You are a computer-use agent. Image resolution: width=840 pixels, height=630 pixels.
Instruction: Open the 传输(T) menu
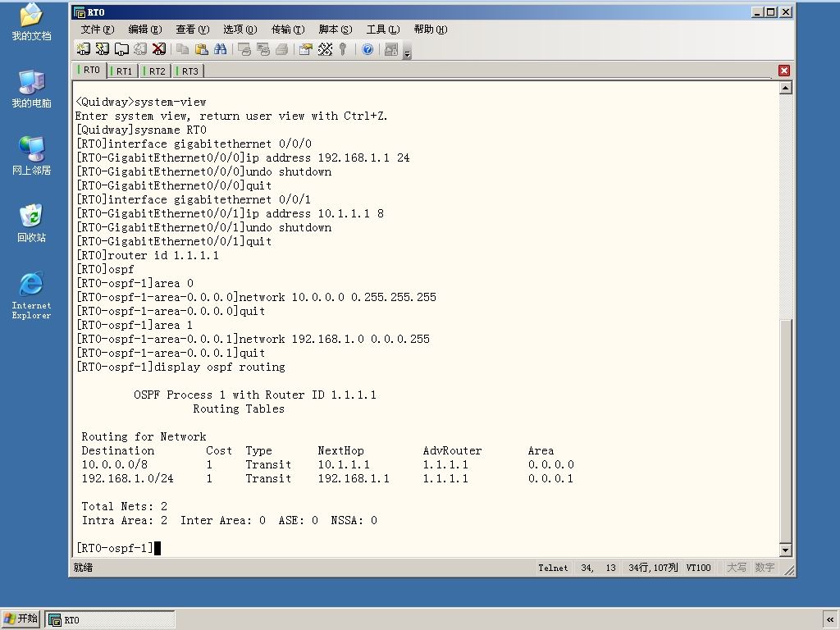click(x=288, y=30)
